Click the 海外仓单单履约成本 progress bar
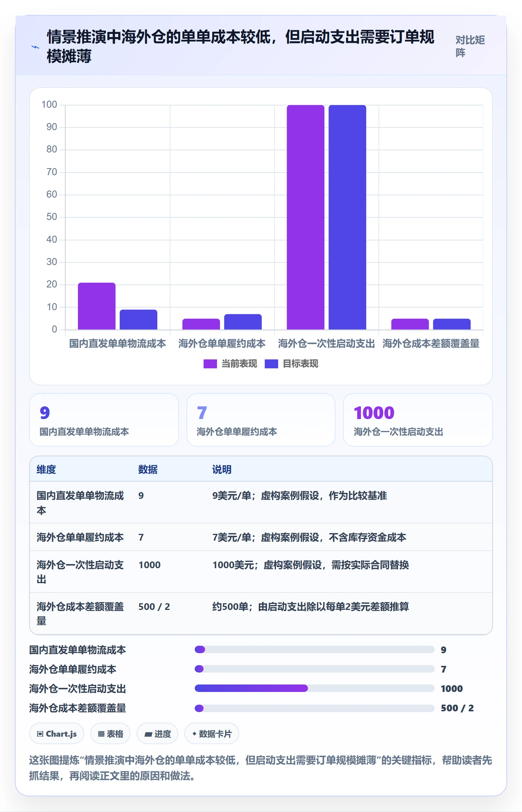The height and width of the screenshot is (812, 522). [x=315, y=669]
